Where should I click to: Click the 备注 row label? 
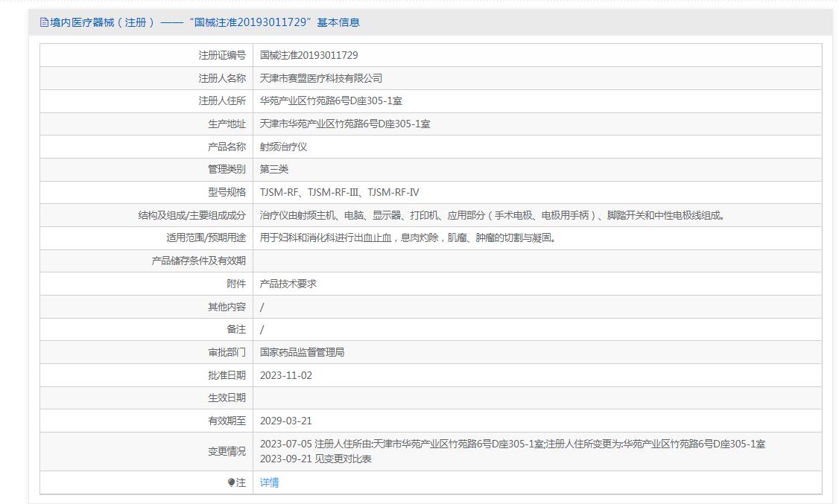click(x=236, y=329)
